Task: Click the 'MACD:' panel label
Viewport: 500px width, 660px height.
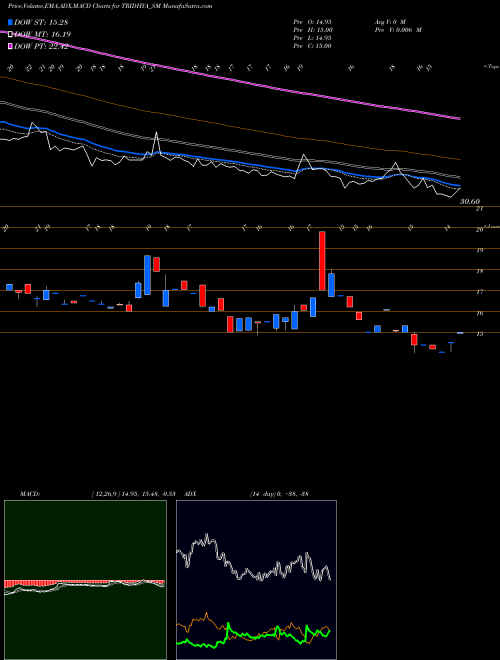Action: click(29, 494)
